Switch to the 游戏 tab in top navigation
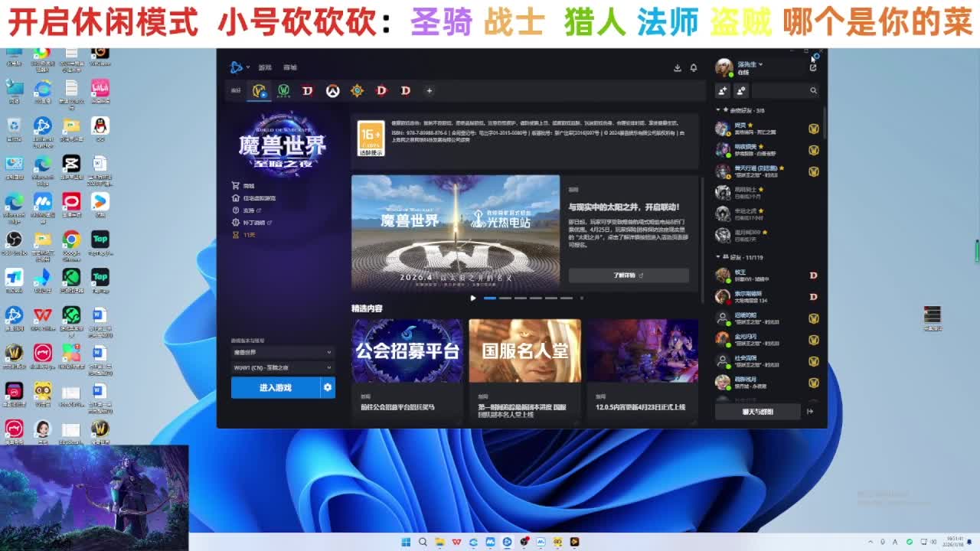 (265, 68)
